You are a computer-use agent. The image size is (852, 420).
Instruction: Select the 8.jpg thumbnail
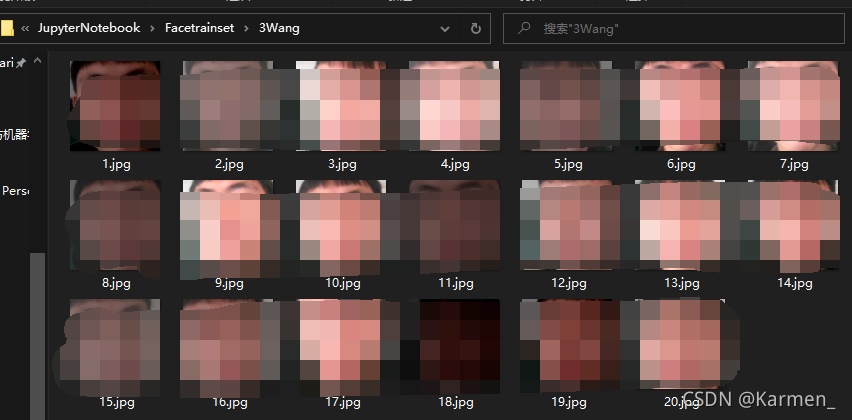(x=115, y=225)
